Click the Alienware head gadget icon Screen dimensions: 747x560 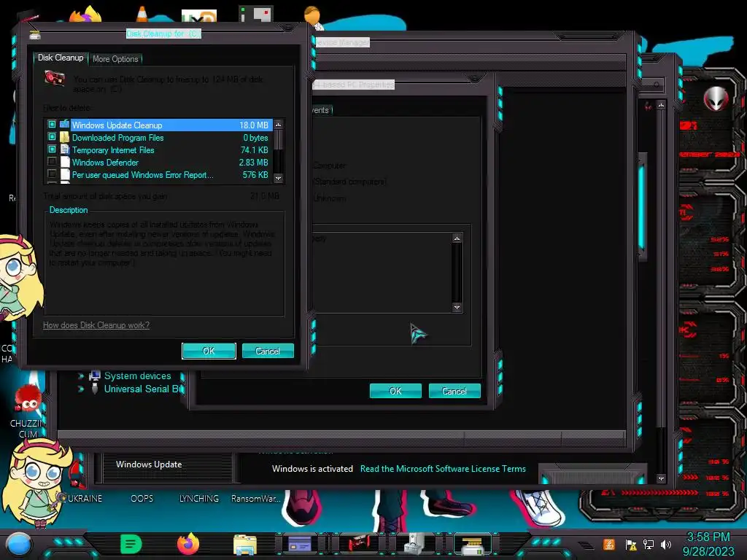click(x=716, y=98)
